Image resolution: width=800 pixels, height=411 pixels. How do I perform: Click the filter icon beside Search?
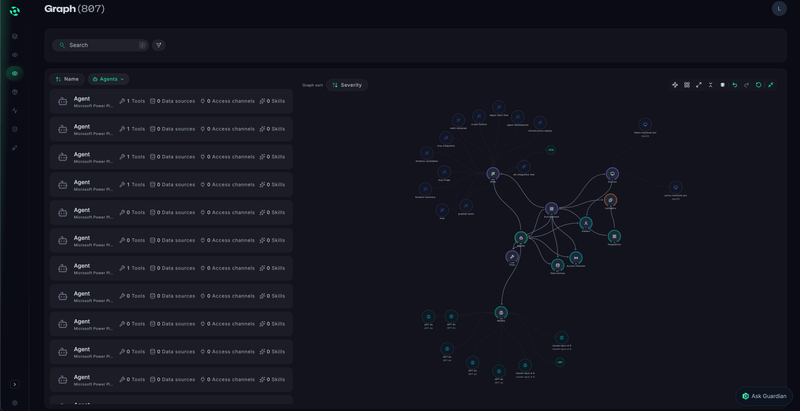click(159, 45)
